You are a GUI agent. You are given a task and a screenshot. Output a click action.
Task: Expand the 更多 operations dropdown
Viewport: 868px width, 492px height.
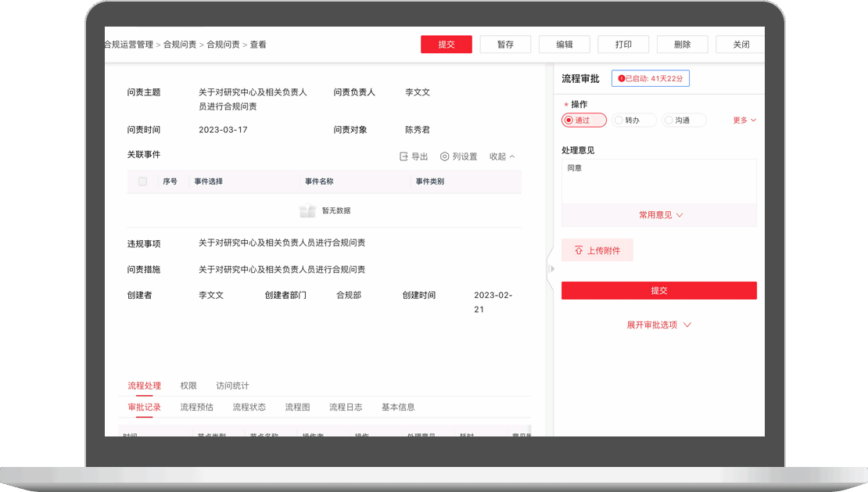[744, 120]
